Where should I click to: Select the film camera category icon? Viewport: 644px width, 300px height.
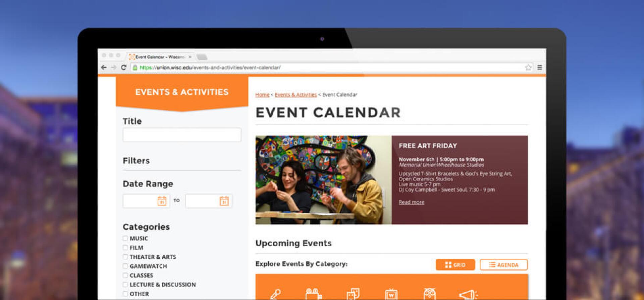pyautogui.click(x=314, y=294)
